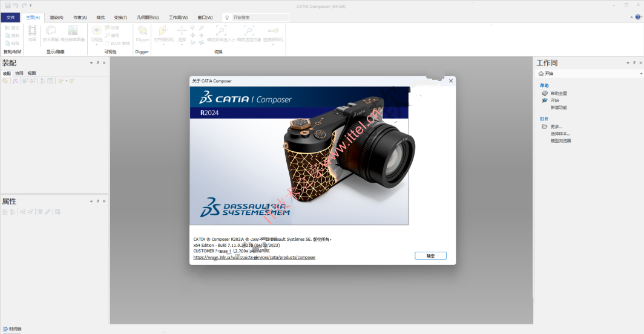This screenshot has width=644, height=334.
Task: Click the 编号 numbering icon in ribbon
Action: pyautogui.click(x=108, y=35)
